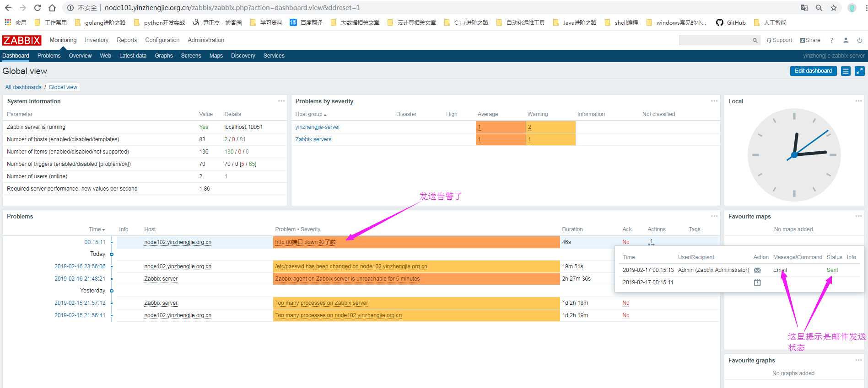The image size is (868, 388).
Task: Click the Share link
Action: pos(810,40)
